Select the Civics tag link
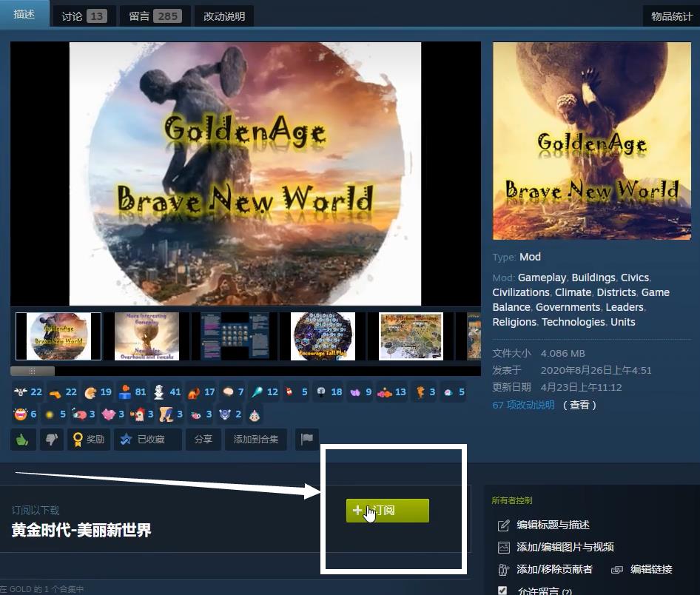The height and width of the screenshot is (595, 700). pyautogui.click(x=635, y=278)
